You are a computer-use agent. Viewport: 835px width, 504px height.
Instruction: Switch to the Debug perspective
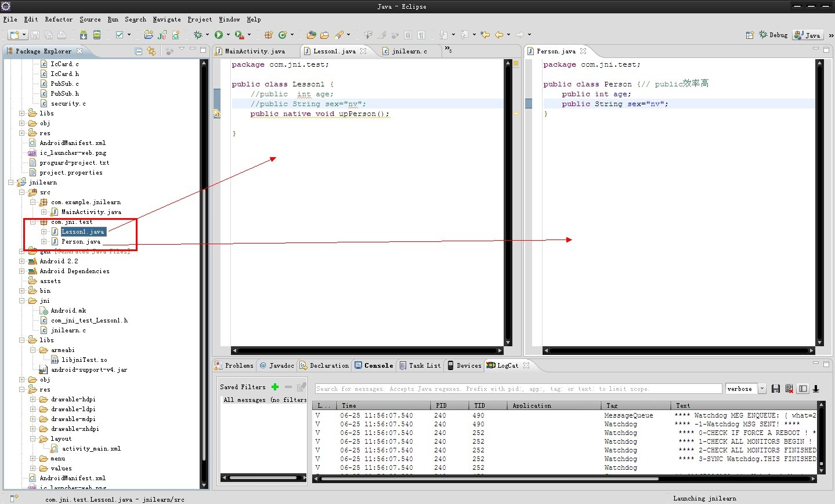tap(773, 35)
